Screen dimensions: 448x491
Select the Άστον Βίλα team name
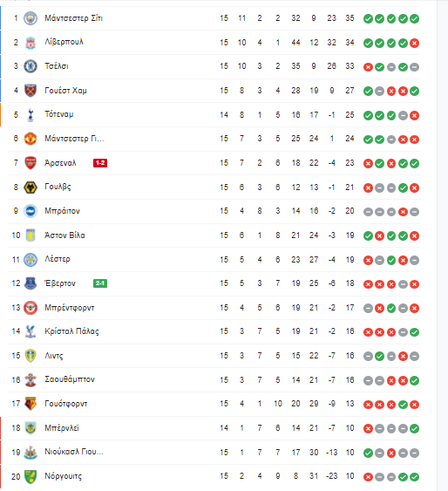point(64,235)
